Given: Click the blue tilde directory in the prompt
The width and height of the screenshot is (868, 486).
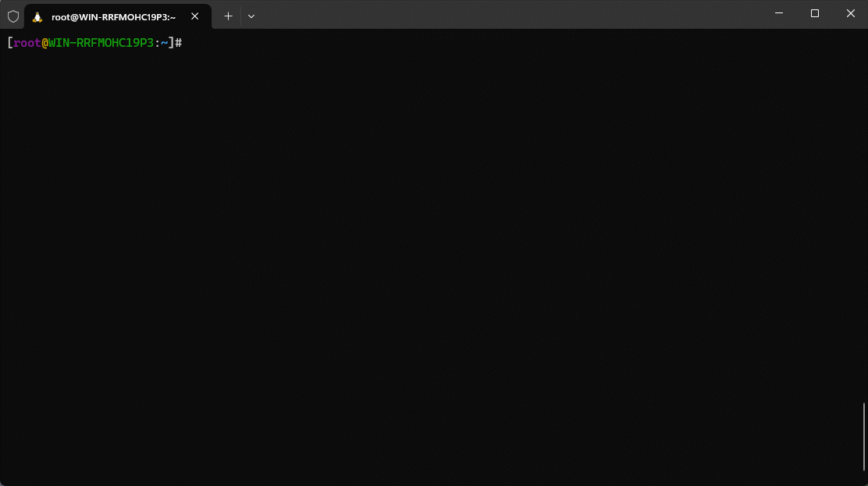Looking at the screenshot, I should 164,43.
